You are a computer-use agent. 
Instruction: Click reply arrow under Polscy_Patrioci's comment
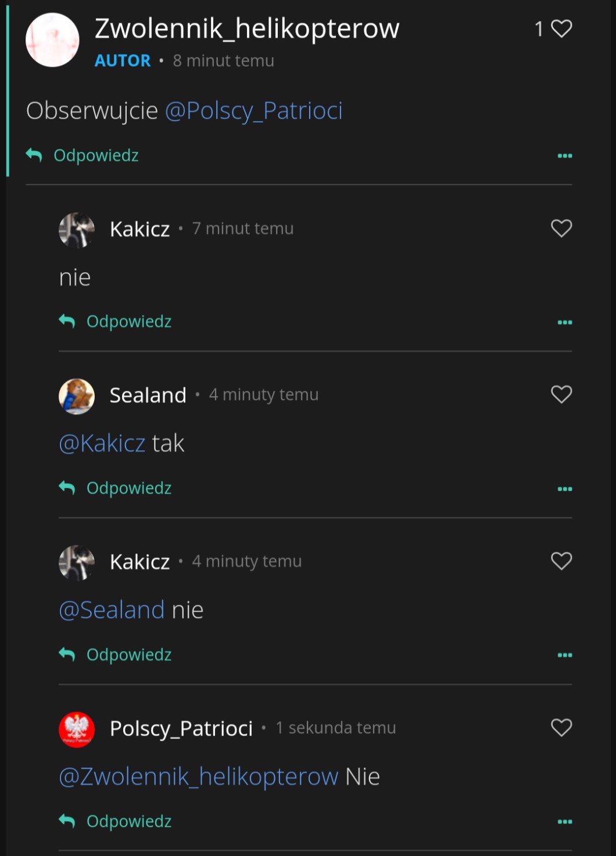(x=67, y=821)
